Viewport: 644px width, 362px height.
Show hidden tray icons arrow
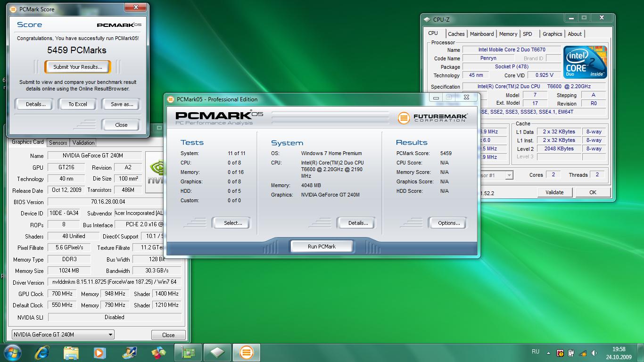548,353
